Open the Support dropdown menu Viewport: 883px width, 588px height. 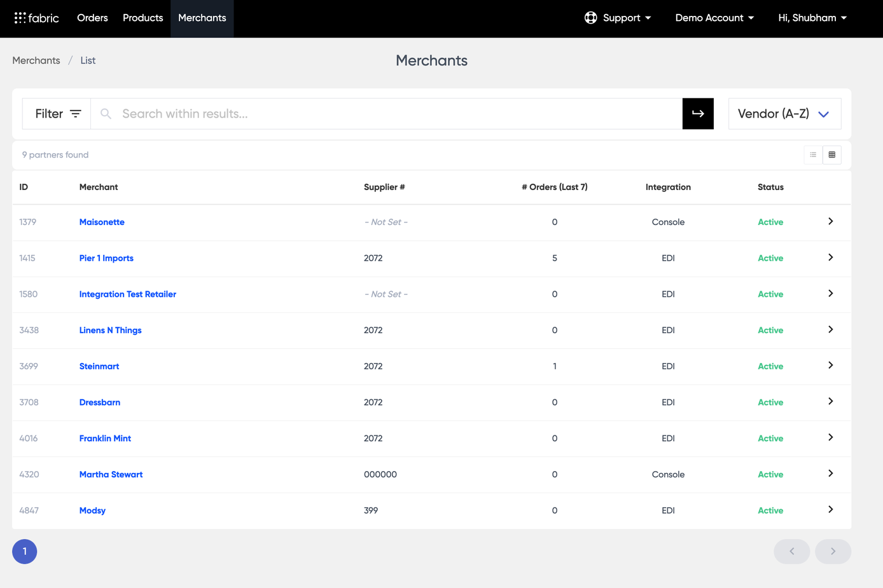pos(618,18)
